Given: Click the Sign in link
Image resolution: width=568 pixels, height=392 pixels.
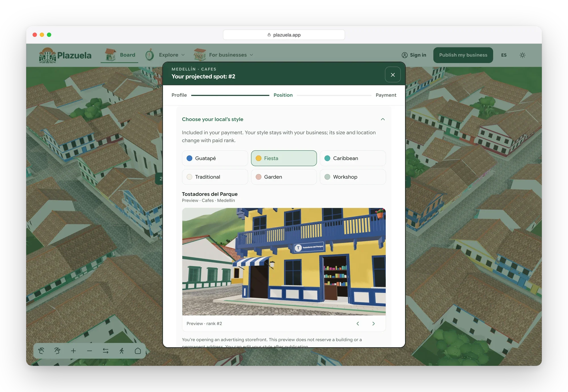Looking at the screenshot, I should [414, 55].
